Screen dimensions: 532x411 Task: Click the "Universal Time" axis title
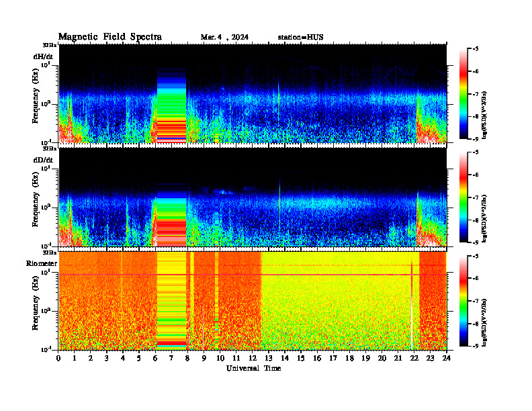click(253, 368)
